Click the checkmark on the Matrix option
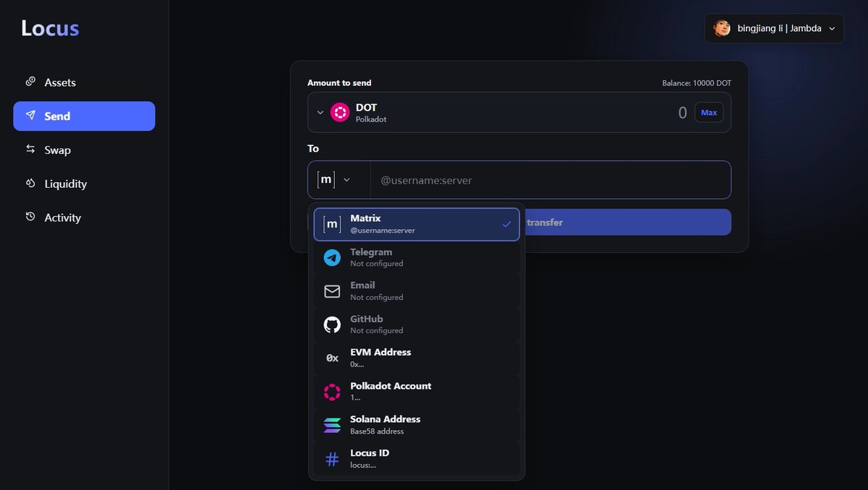The width and height of the screenshot is (868, 490). point(507,224)
